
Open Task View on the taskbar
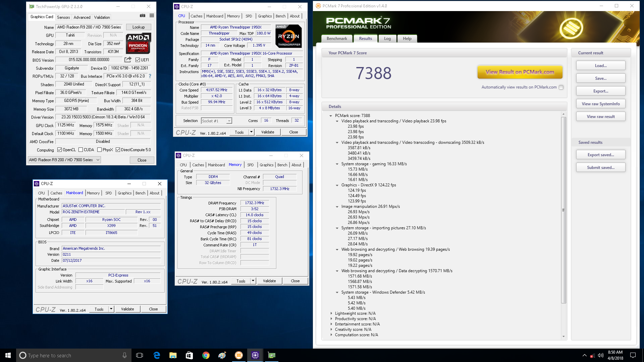[140, 355]
